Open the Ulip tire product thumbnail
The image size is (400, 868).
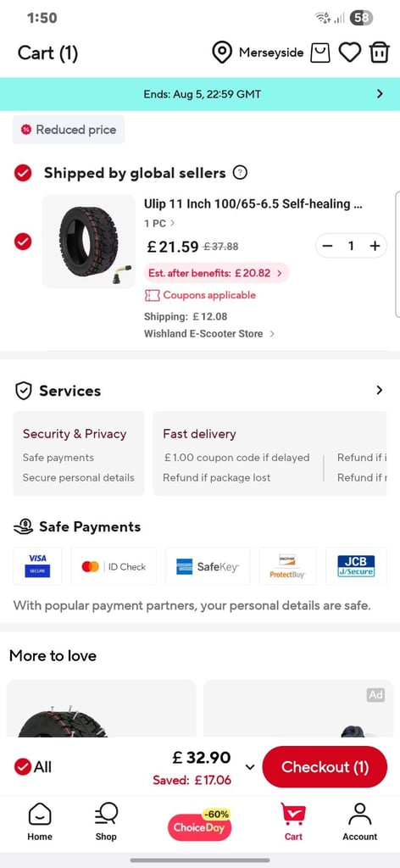click(x=88, y=242)
